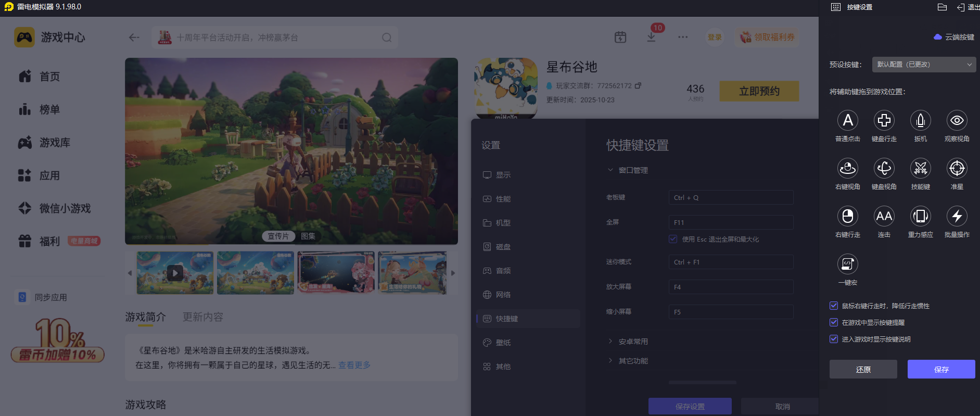This screenshot has height=416, width=980.
Task: Go to 首页 in sidebar
Action: (x=39, y=77)
